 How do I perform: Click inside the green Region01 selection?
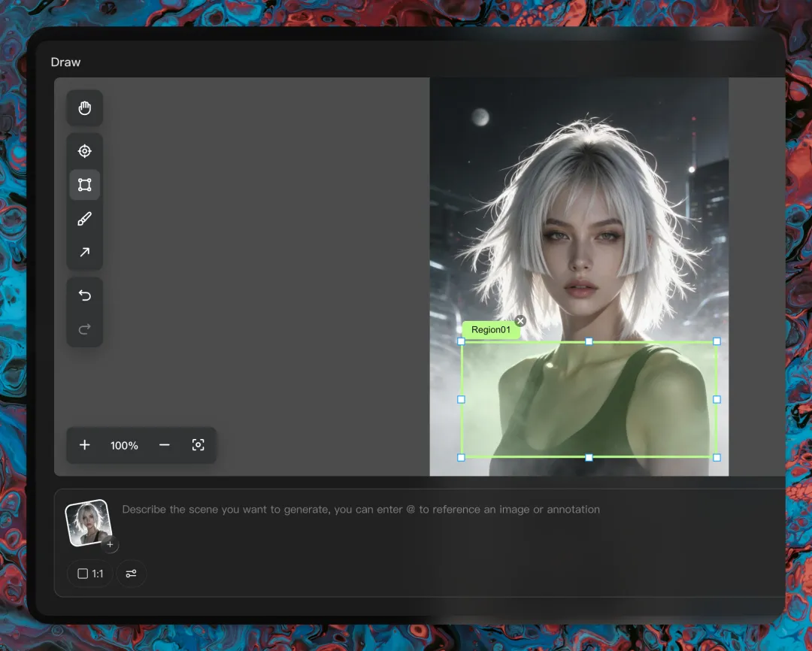[x=589, y=399]
